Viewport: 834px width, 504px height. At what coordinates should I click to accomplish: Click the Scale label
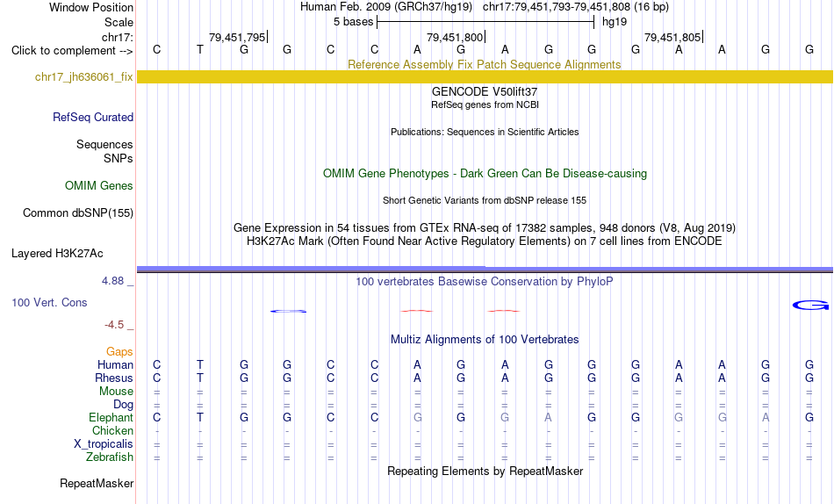coord(119,22)
